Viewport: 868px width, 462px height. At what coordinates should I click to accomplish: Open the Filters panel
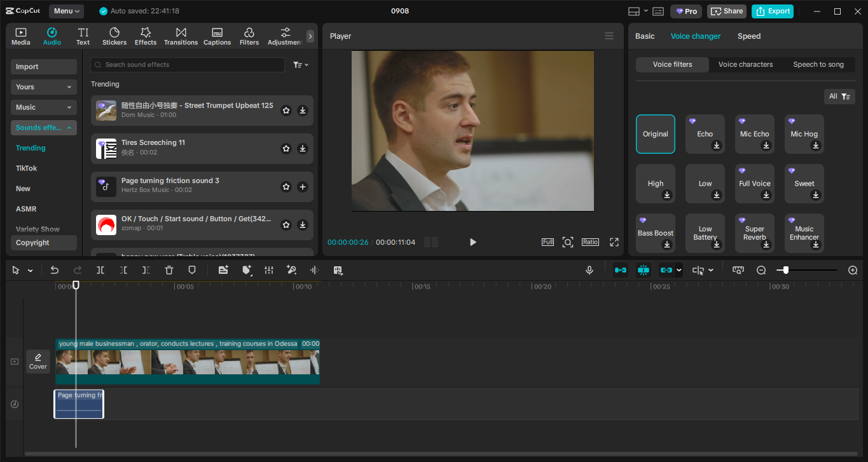pos(249,36)
